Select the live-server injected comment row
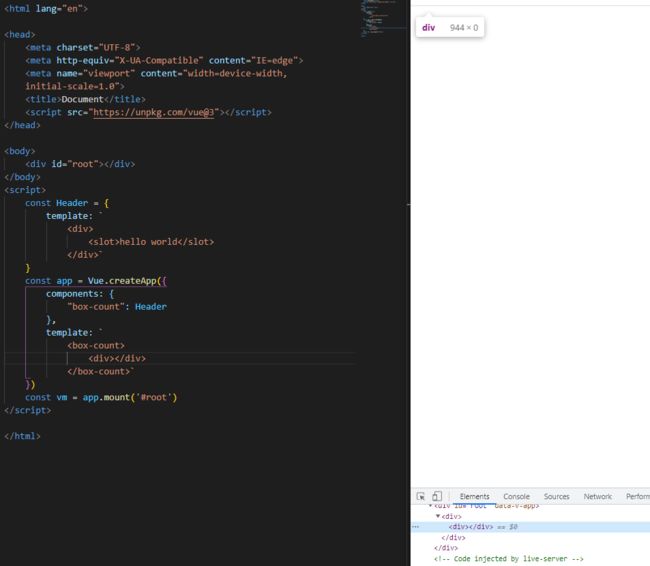650x566 pixels. (x=508, y=559)
